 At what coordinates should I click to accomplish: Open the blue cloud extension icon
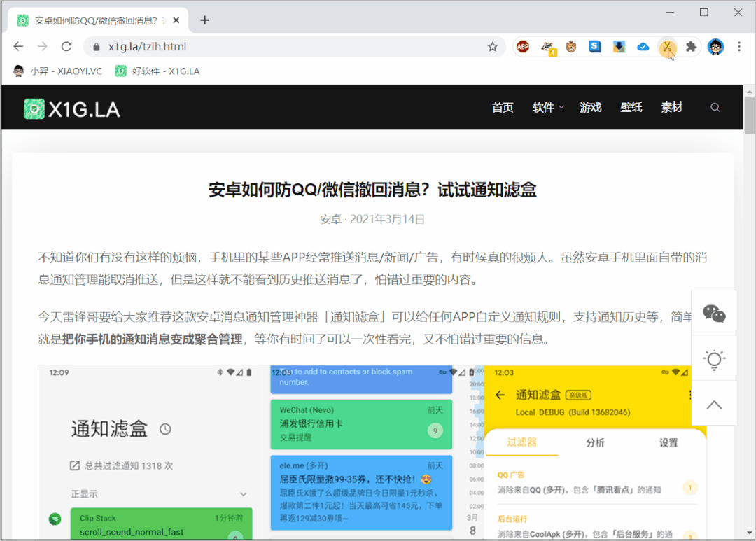pos(643,47)
